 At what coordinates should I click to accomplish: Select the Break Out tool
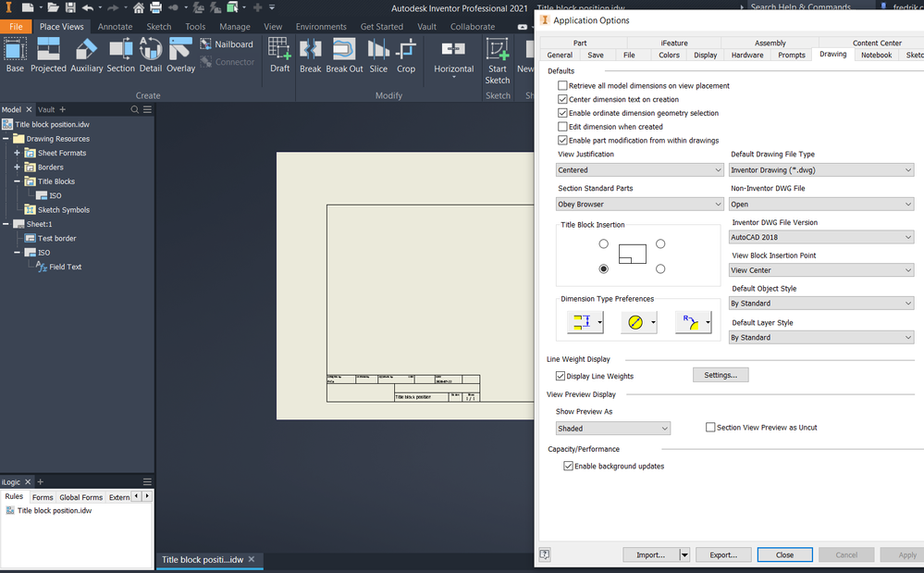click(344, 55)
